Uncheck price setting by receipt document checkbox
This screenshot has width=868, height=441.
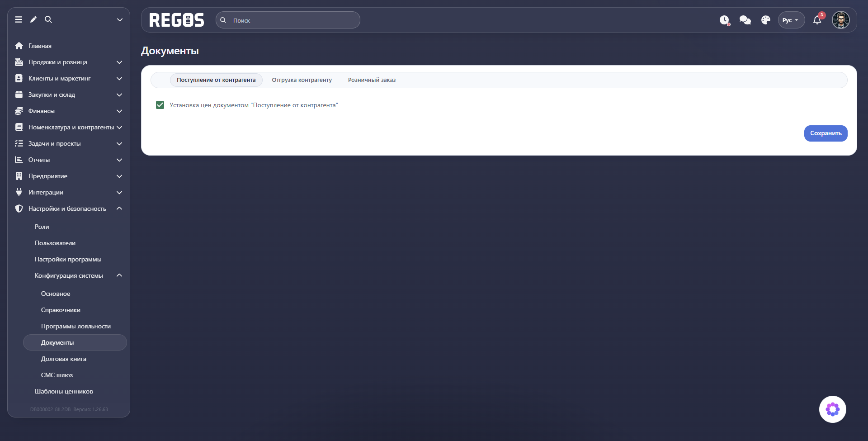coord(160,105)
